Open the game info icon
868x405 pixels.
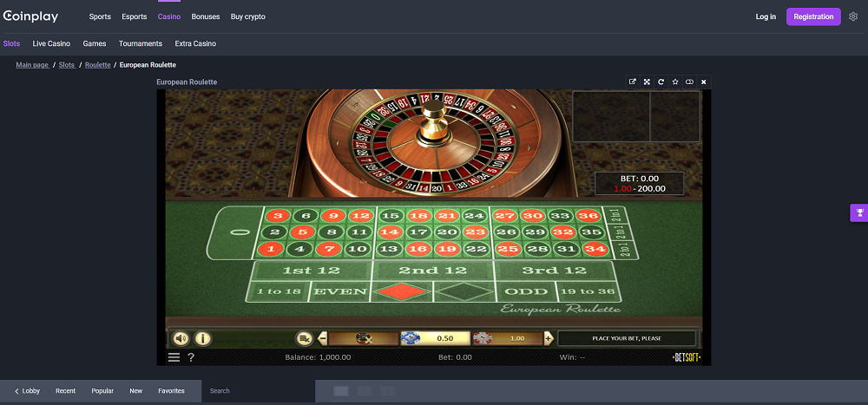click(x=202, y=338)
